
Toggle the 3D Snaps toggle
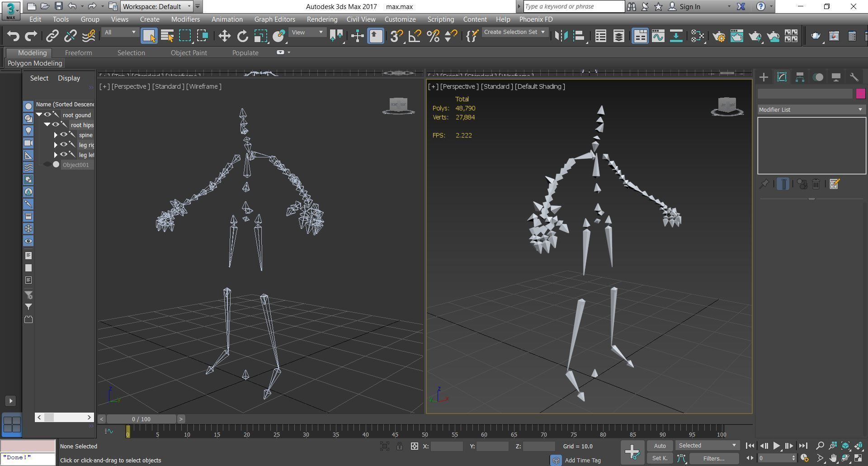coord(396,36)
